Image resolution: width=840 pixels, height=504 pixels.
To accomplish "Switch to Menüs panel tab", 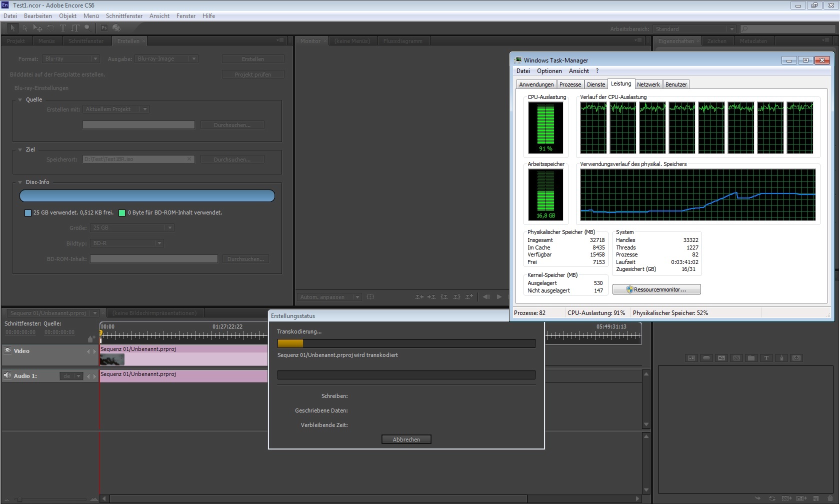I will pyautogui.click(x=46, y=41).
